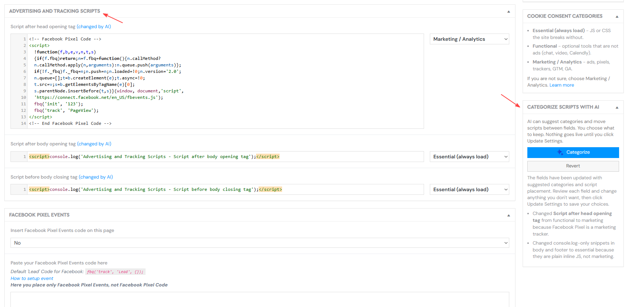The image size is (644, 307).
Task: Click the Script after head opening tag label
Action: [x=43, y=27]
